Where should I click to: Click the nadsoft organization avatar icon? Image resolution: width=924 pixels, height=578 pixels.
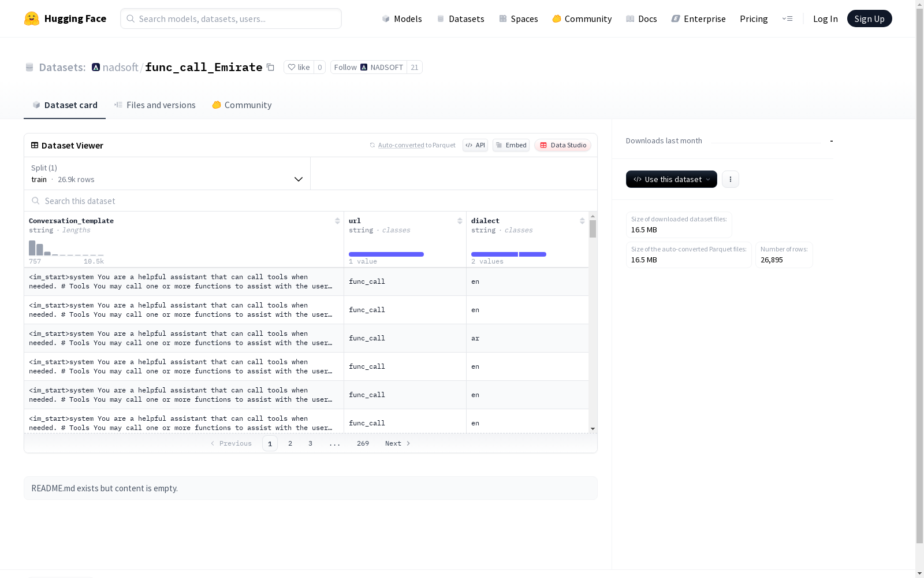click(96, 67)
